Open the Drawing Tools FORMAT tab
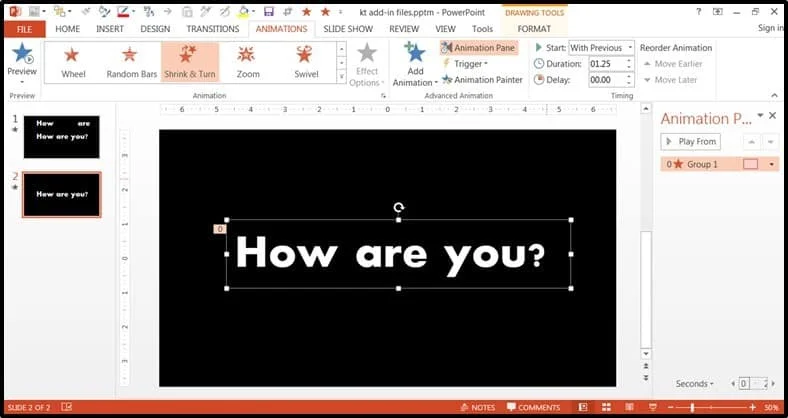The height and width of the screenshot is (418, 788). coord(534,29)
